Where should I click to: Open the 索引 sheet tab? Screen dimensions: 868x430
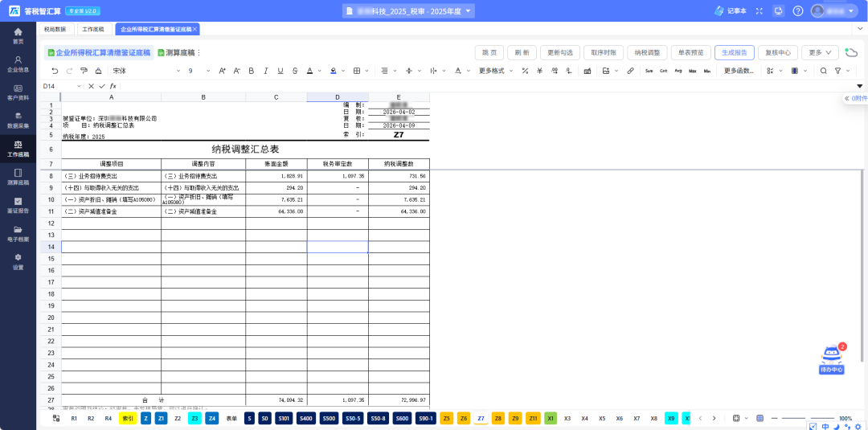click(128, 419)
